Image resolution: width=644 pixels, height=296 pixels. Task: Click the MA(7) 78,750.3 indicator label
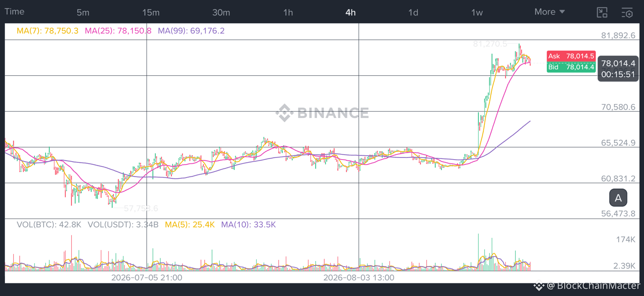47,31
